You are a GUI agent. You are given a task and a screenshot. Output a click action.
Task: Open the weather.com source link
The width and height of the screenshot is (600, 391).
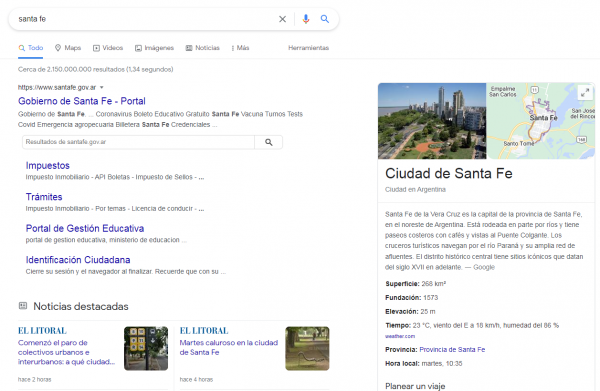pyautogui.click(x=400, y=336)
